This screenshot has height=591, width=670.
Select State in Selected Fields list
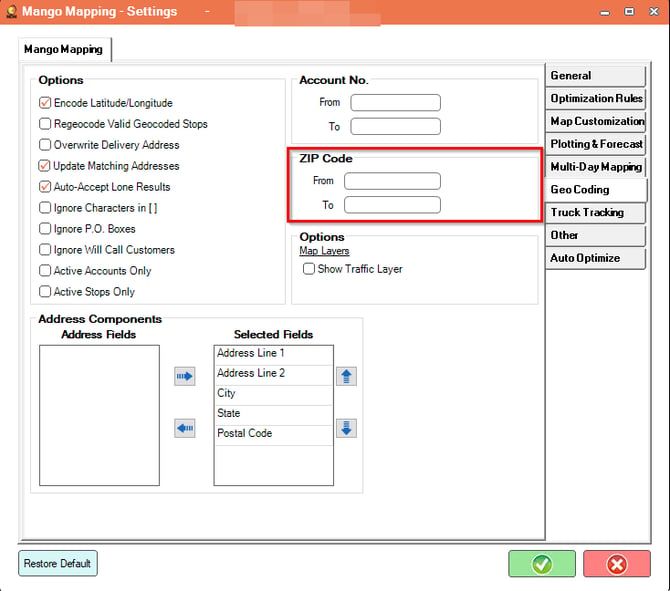(273, 414)
